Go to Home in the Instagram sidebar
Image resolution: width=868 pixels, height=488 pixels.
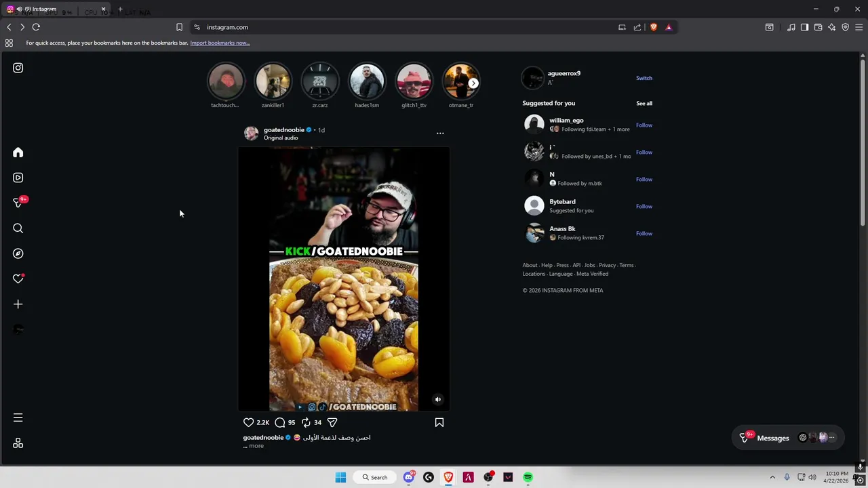18,152
